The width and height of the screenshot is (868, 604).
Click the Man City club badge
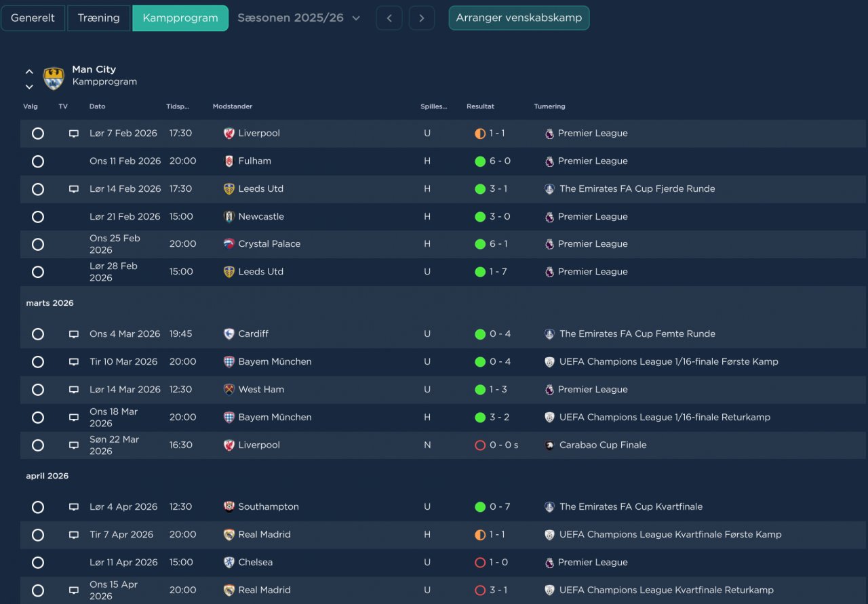54,78
